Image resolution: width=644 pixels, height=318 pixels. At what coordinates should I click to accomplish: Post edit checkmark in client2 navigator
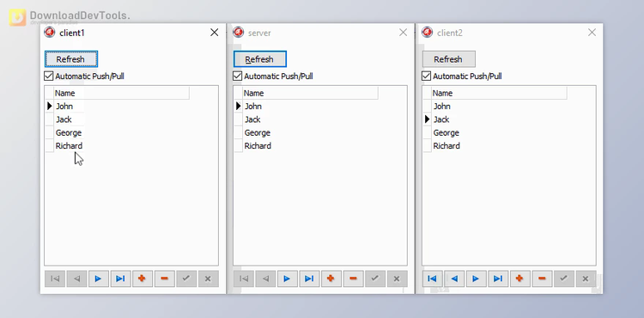pos(564,278)
